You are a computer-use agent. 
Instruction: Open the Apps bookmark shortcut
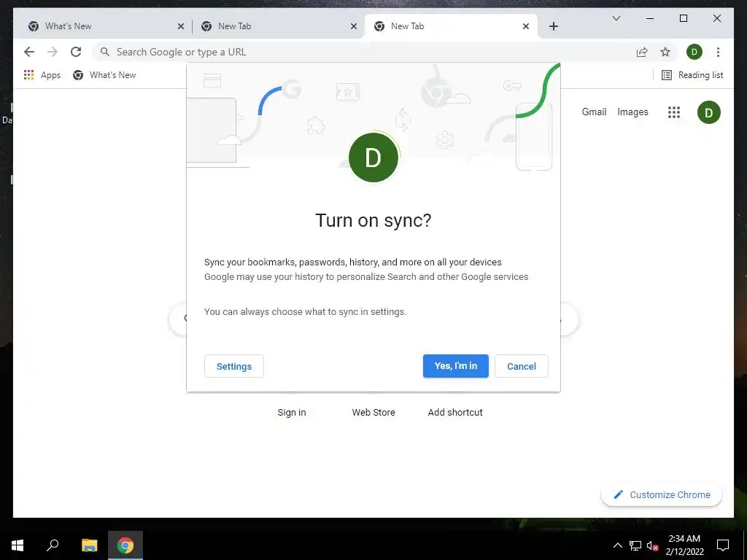pos(42,75)
